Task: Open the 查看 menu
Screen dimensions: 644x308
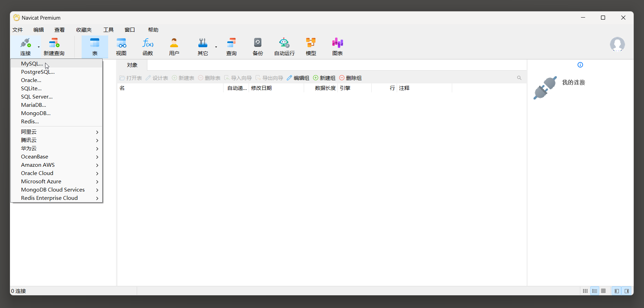Action: point(60,30)
